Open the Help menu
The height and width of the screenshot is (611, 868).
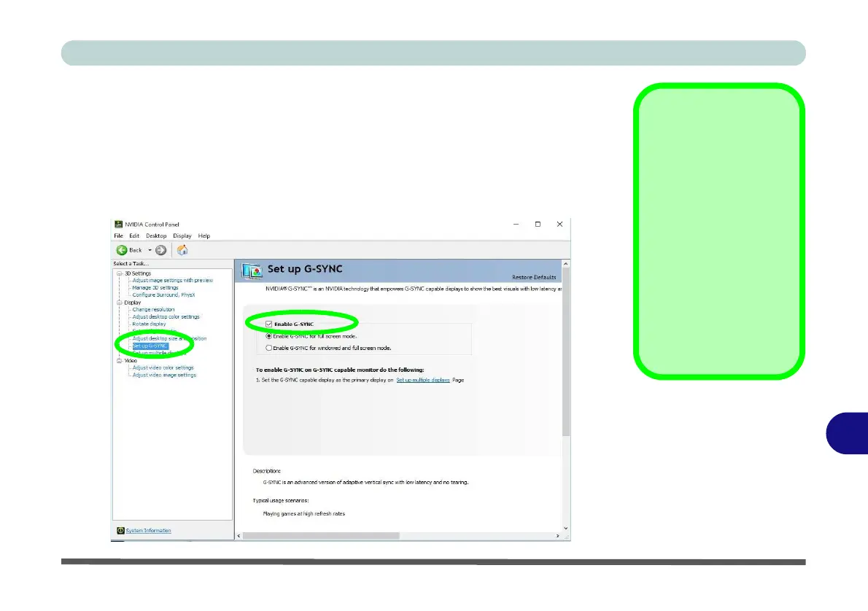click(x=204, y=236)
